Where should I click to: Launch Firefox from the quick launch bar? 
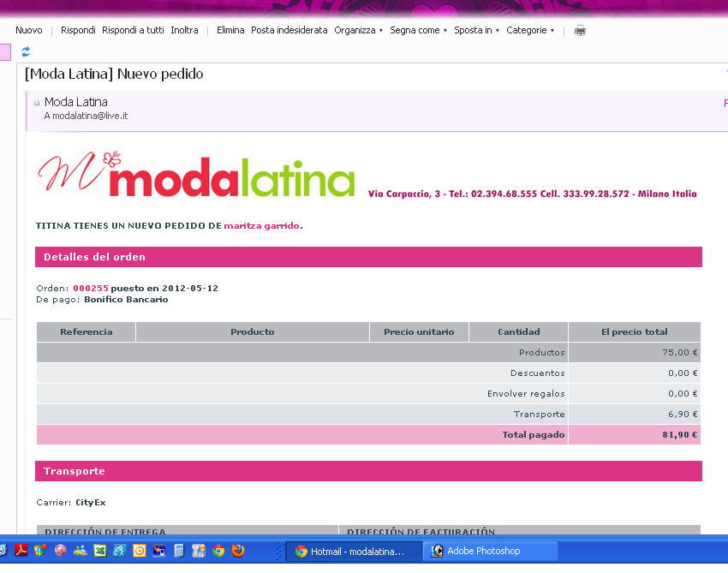238,551
